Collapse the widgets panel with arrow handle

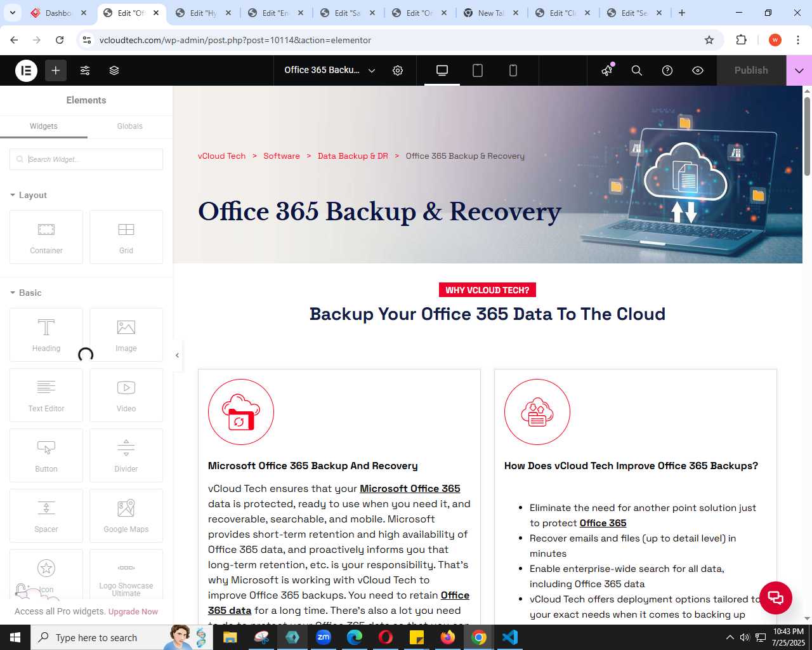[x=177, y=355]
